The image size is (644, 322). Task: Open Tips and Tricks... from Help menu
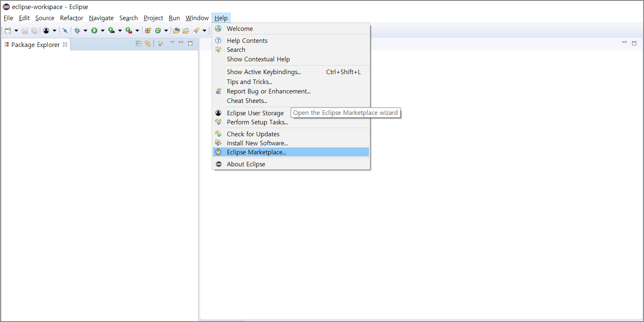point(291,82)
